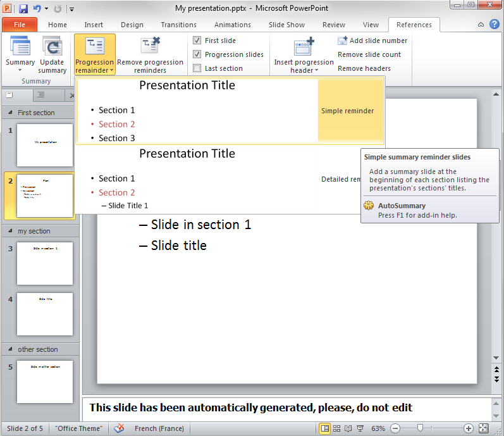Image resolution: width=504 pixels, height=436 pixels.
Task: Click the zoom out minus button
Action: click(395, 428)
